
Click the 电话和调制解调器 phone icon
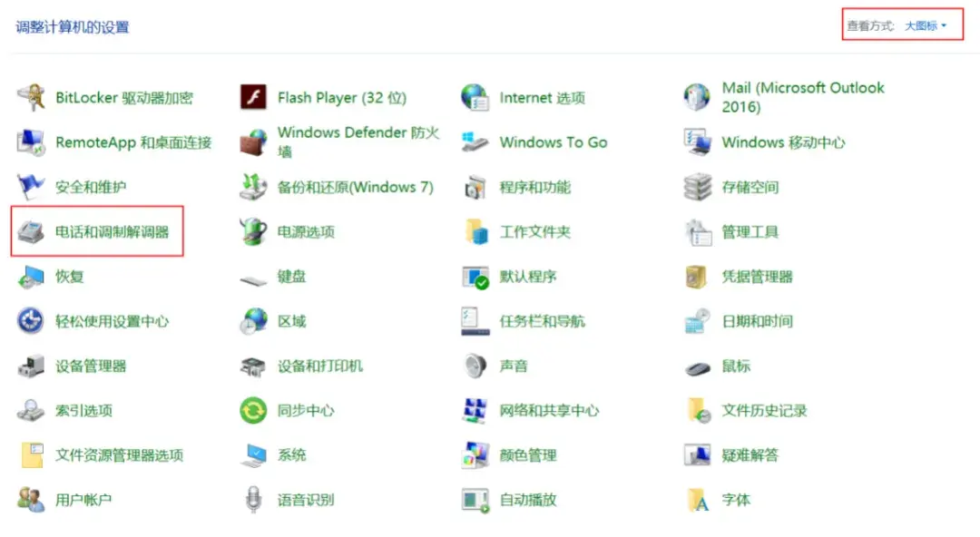pos(31,232)
